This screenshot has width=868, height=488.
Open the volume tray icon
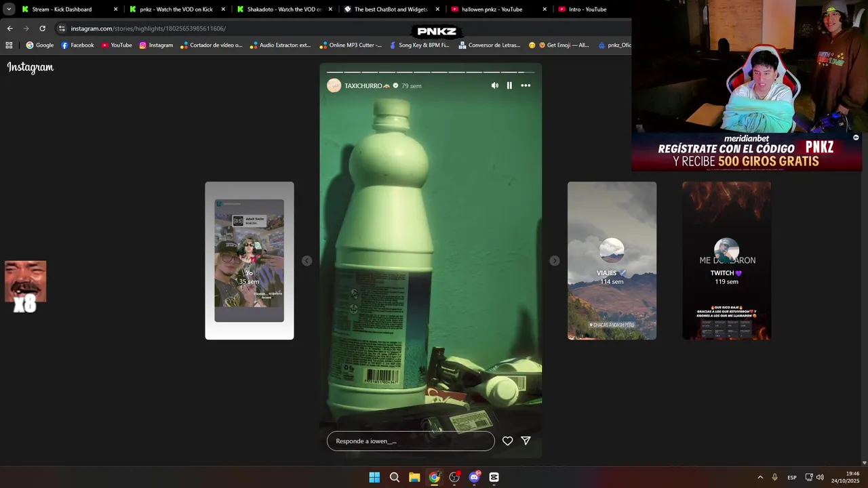pyautogui.click(x=820, y=477)
